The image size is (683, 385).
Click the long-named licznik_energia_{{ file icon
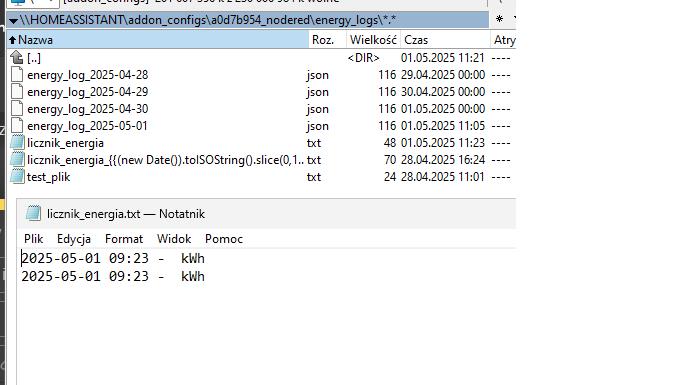tap(17, 159)
